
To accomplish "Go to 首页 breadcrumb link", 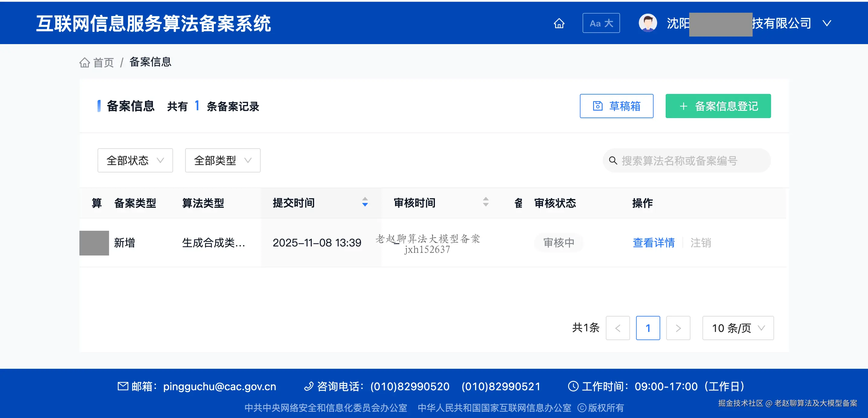I will pos(103,62).
